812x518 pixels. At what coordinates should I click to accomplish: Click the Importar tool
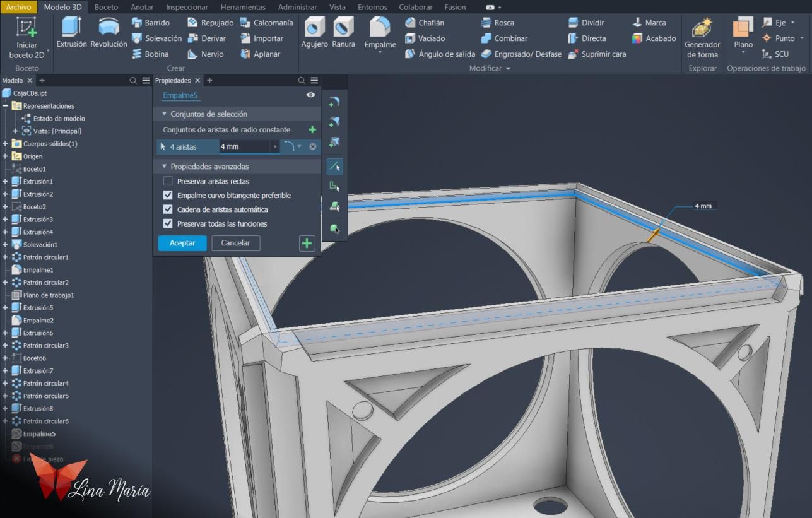[x=261, y=38]
